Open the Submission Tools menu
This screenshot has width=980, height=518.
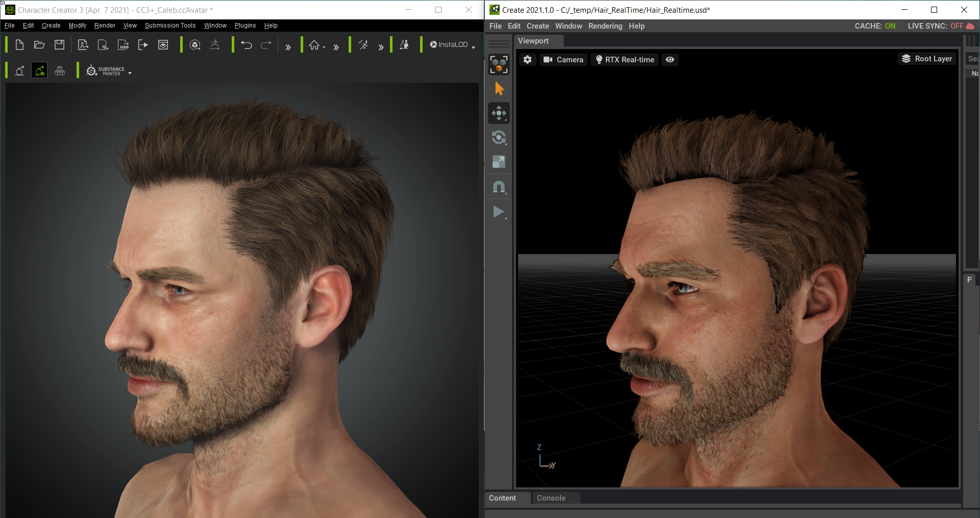pos(170,26)
